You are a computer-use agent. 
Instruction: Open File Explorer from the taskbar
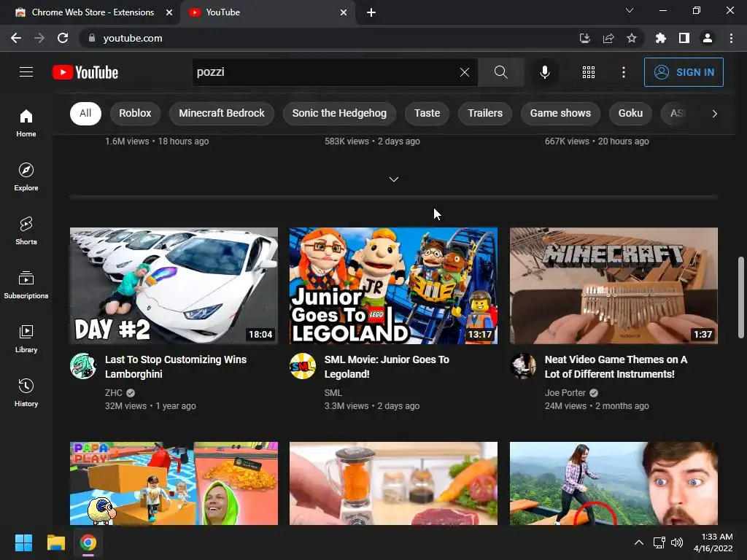click(55, 542)
